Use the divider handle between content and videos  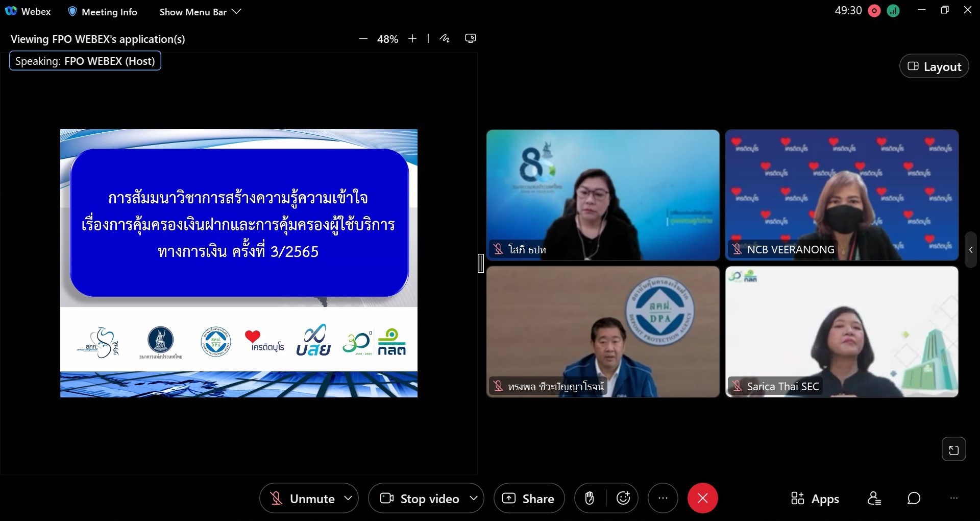pos(481,264)
